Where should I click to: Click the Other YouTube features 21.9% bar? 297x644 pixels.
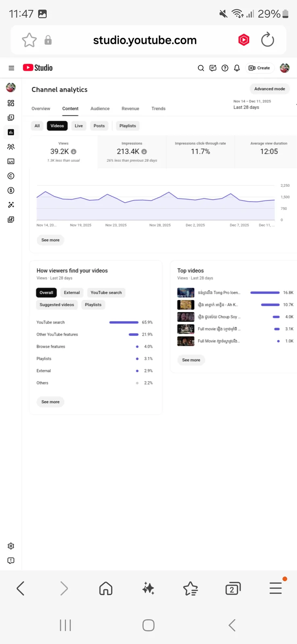(x=134, y=334)
